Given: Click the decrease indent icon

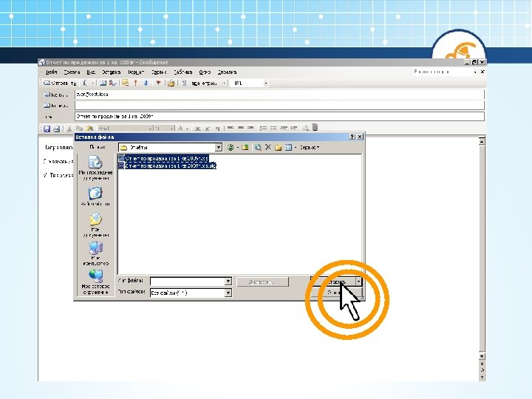Looking at the screenshot, I should click(284, 129).
